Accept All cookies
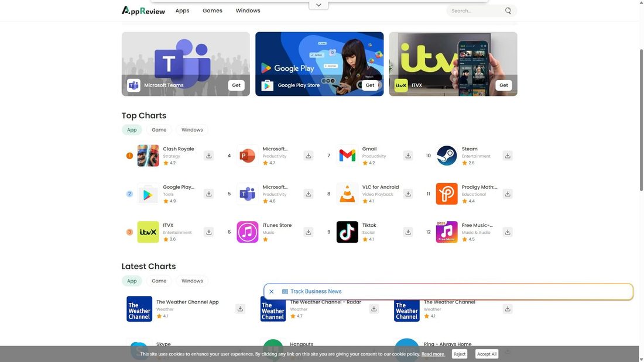 point(487,354)
